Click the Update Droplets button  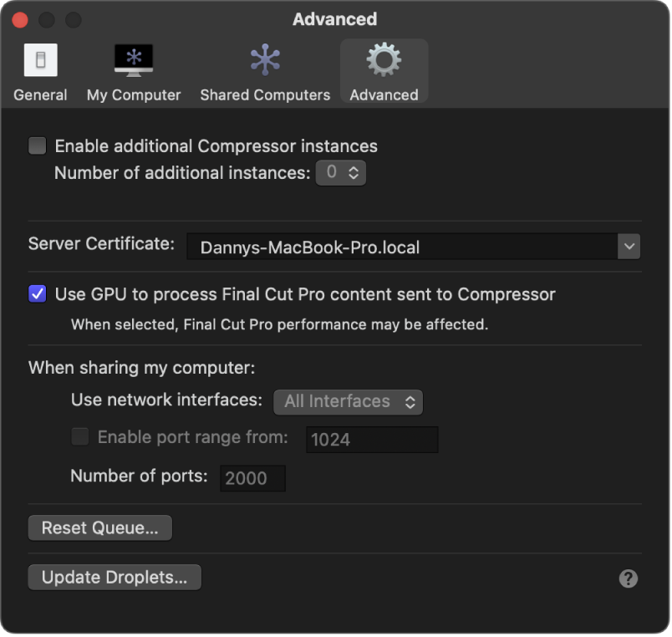pyautogui.click(x=114, y=577)
